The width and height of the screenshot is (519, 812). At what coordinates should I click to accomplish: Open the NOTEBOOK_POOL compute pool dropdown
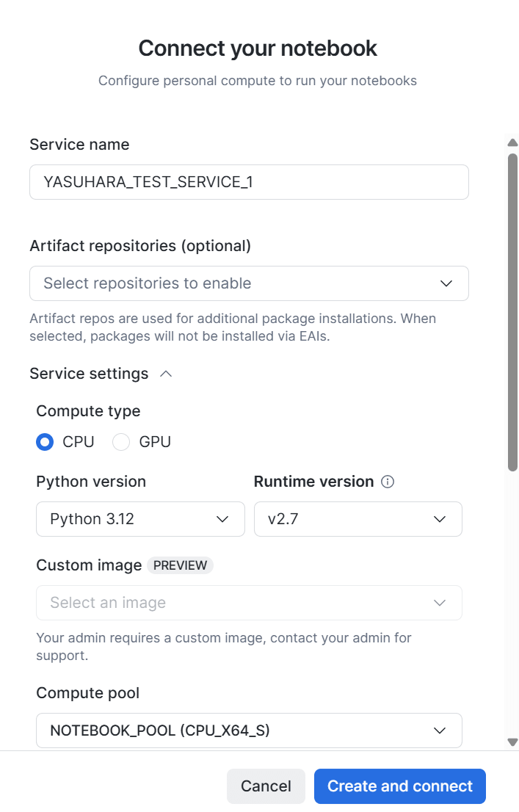249,731
